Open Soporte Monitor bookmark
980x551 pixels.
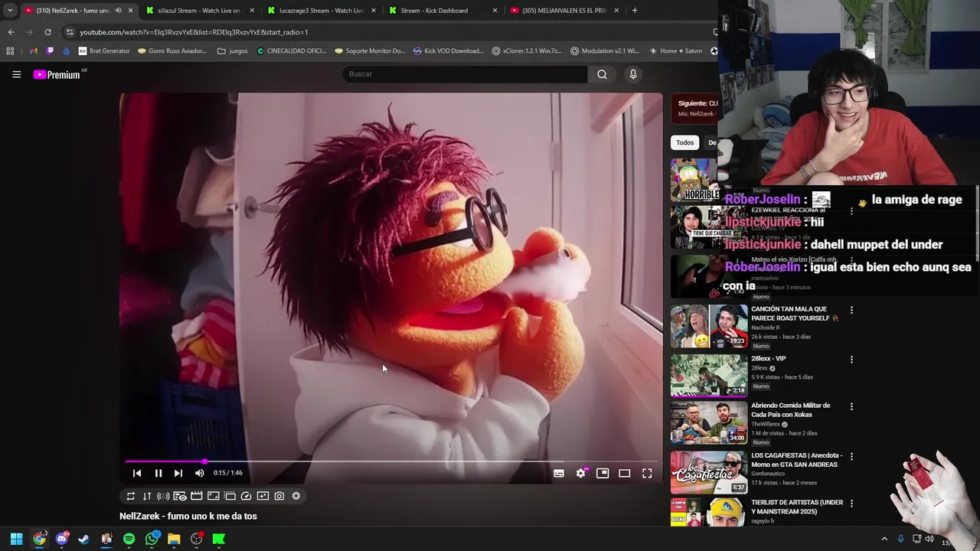370,51
